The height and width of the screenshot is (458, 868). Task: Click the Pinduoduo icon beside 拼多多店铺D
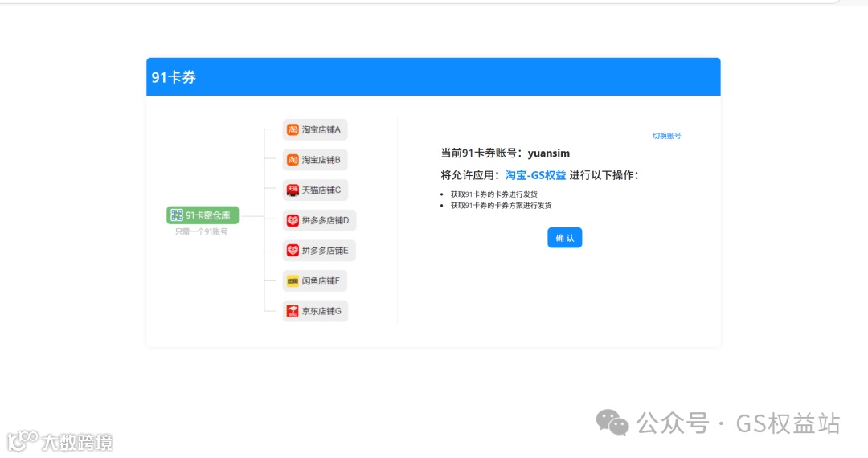293,220
